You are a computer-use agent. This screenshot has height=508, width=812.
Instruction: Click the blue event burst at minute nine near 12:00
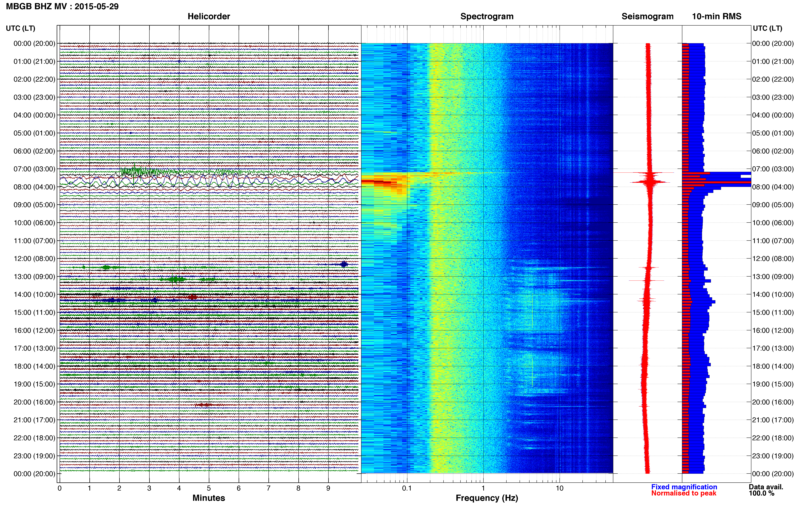click(x=344, y=264)
